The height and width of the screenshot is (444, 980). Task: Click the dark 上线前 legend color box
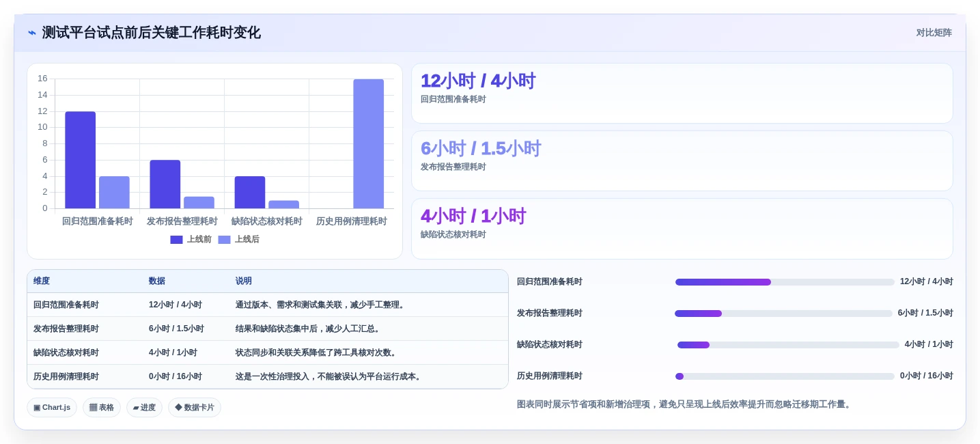[x=176, y=240]
